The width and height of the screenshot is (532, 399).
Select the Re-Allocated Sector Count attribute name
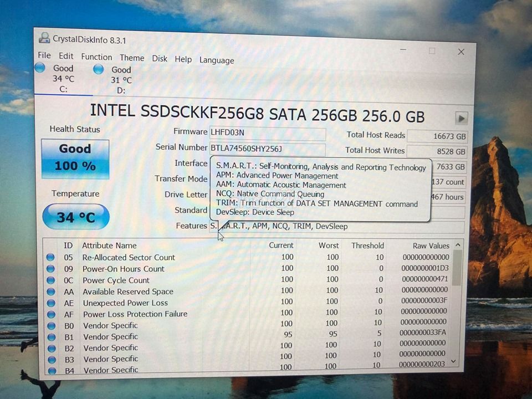tap(129, 258)
